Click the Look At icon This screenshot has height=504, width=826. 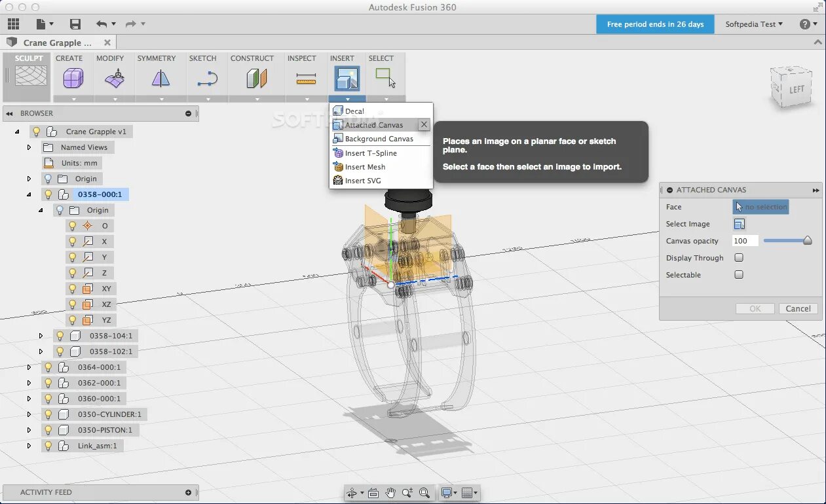point(373,493)
